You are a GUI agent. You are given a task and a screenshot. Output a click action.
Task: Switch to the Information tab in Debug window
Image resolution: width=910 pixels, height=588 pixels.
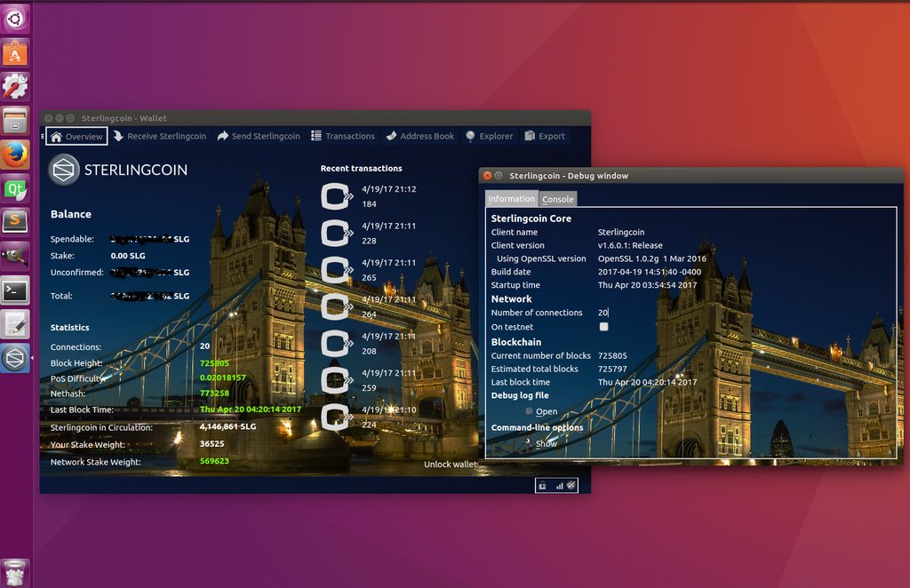pos(511,199)
